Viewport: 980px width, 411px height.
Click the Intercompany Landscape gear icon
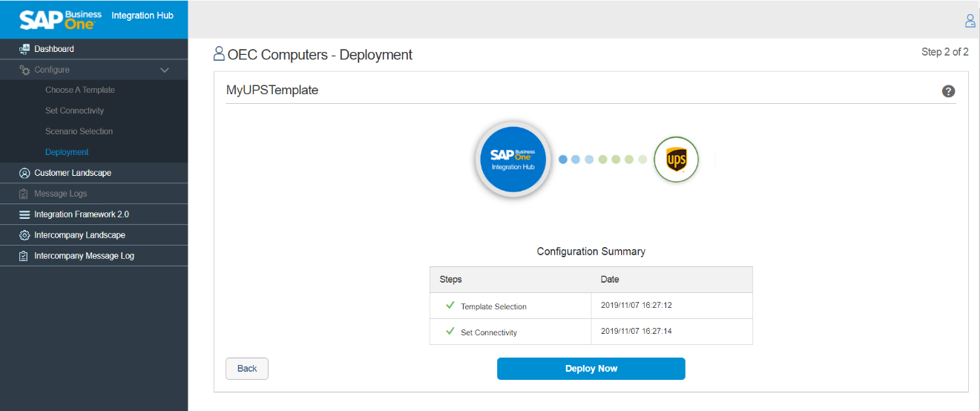point(24,235)
